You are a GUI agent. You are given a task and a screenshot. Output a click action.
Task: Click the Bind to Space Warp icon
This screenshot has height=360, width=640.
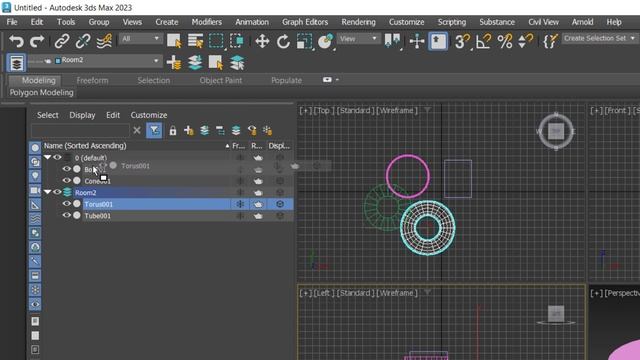104,41
